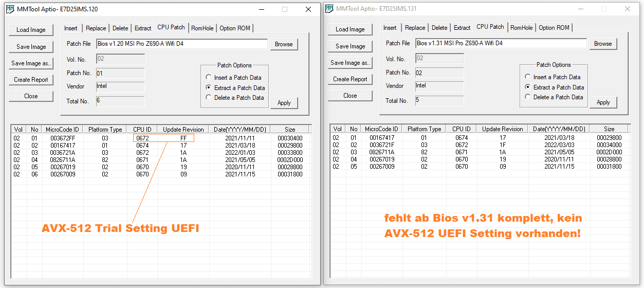Screen dimensions: 644x288
Task: Open the Extract tab in E7D25IMS.120 window
Action: coord(143,28)
